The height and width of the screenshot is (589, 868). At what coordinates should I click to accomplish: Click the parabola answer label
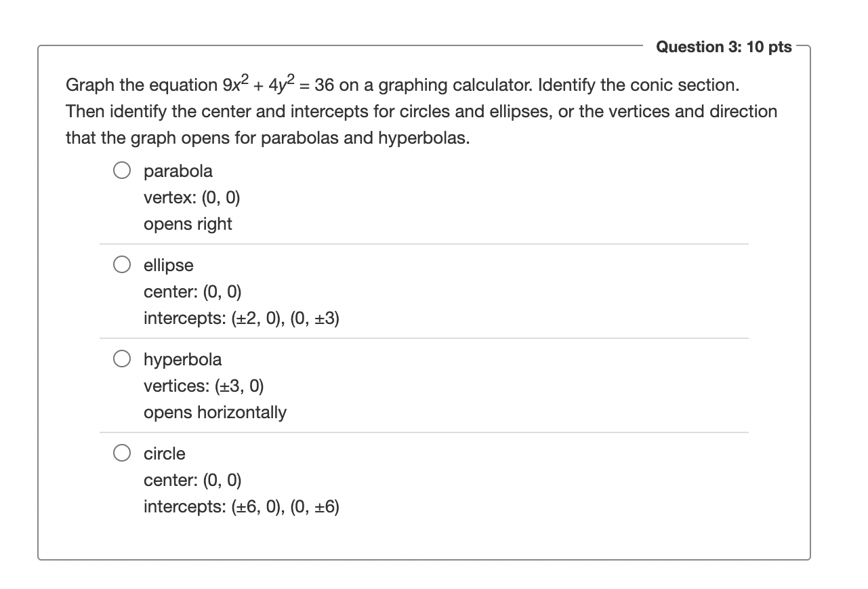pyautogui.click(x=178, y=171)
